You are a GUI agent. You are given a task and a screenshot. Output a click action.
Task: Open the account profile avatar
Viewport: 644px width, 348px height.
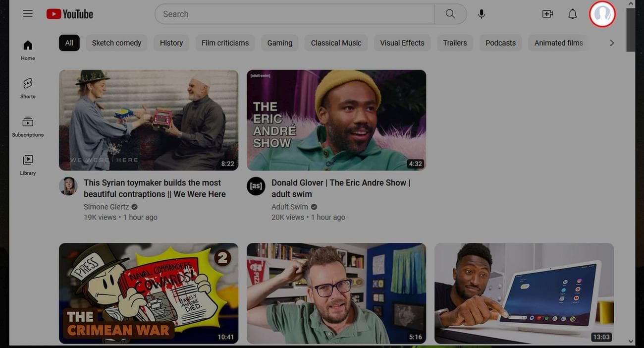[602, 14]
